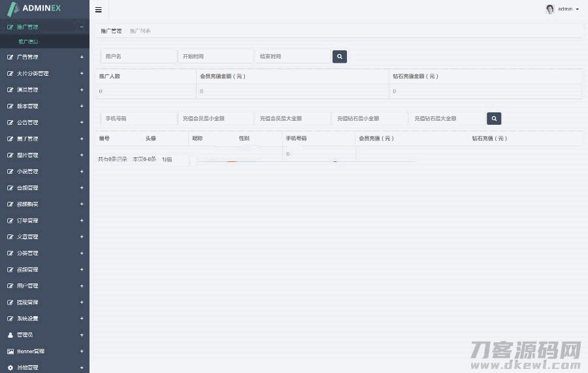The height and width of the screenshot is (373, 588).
Task: Click the hamburger sidebar toggle icon
Action: [98, 10]
